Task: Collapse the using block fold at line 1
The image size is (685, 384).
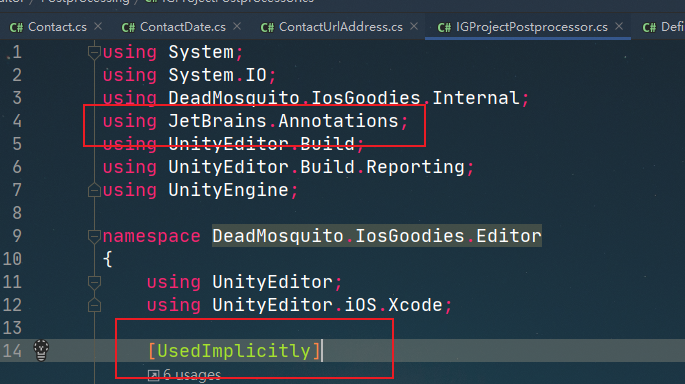Action: coord(94,52)
